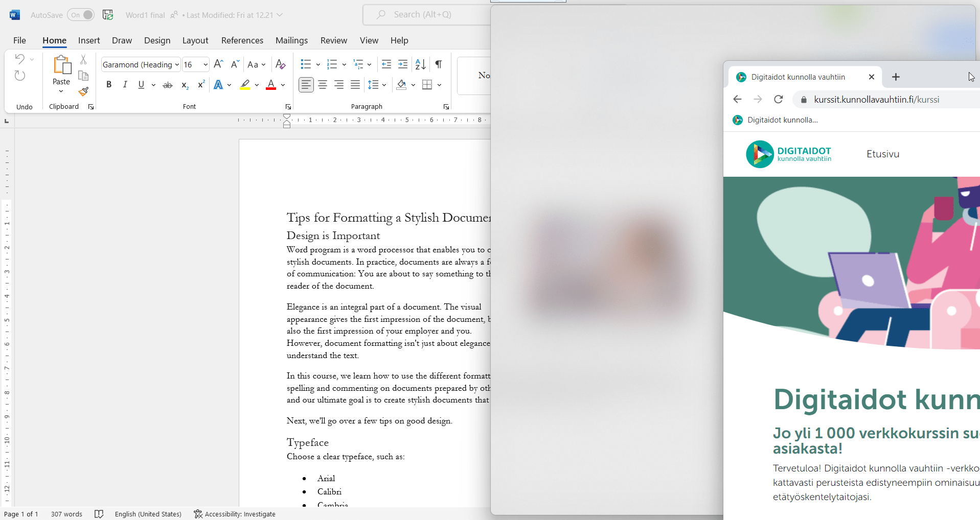Open the References ribbon tab
980x520 pixels.
click(x=242, y=40)
